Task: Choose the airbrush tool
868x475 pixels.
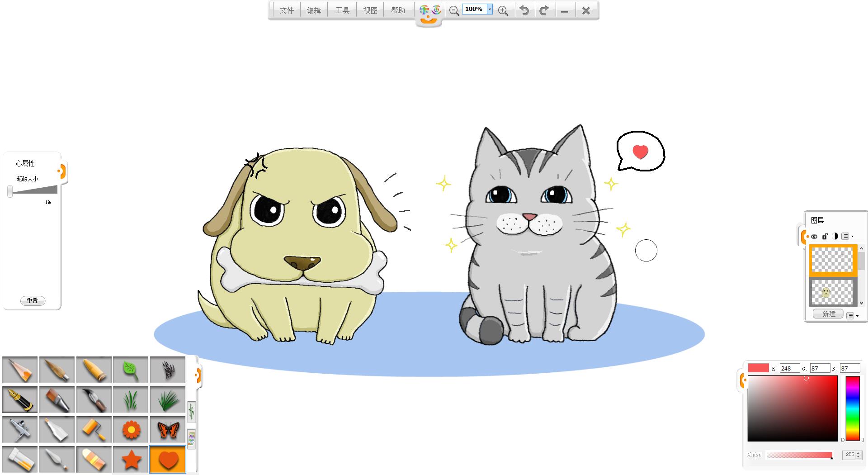Action: [x=20, y=430]
